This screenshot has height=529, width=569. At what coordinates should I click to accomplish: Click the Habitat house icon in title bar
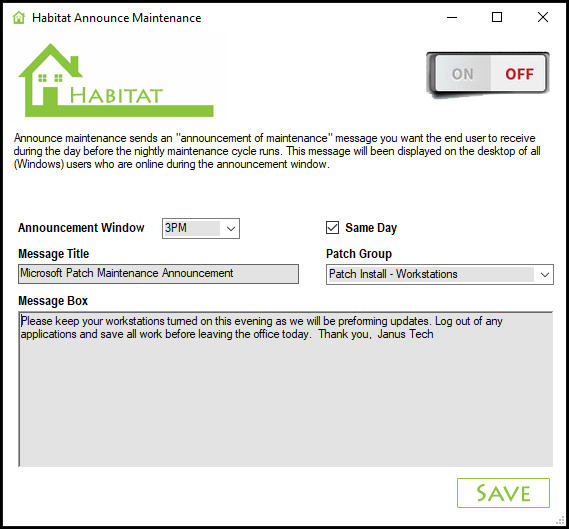point(19,17)
